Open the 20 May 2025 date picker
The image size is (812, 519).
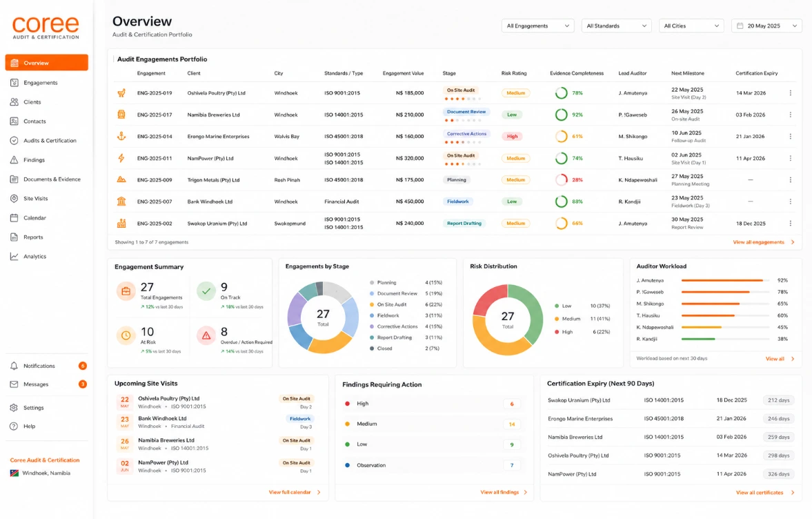pos(766,26)
